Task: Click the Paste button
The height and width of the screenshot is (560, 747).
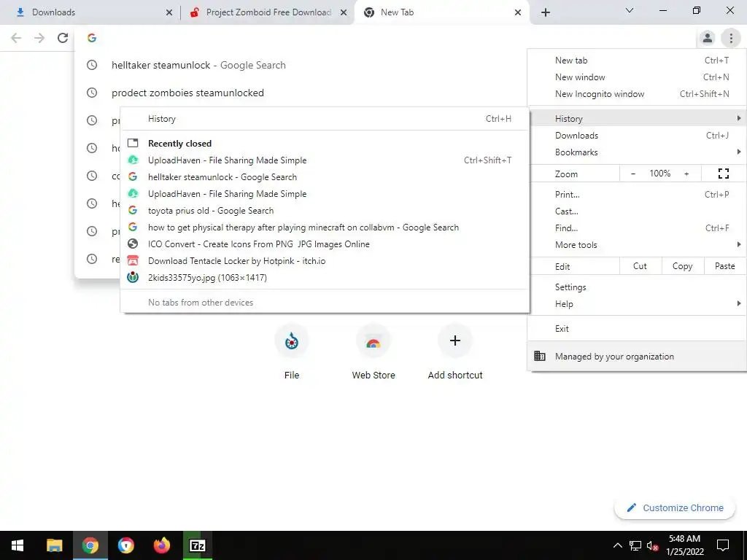Action: coord(724,266)
